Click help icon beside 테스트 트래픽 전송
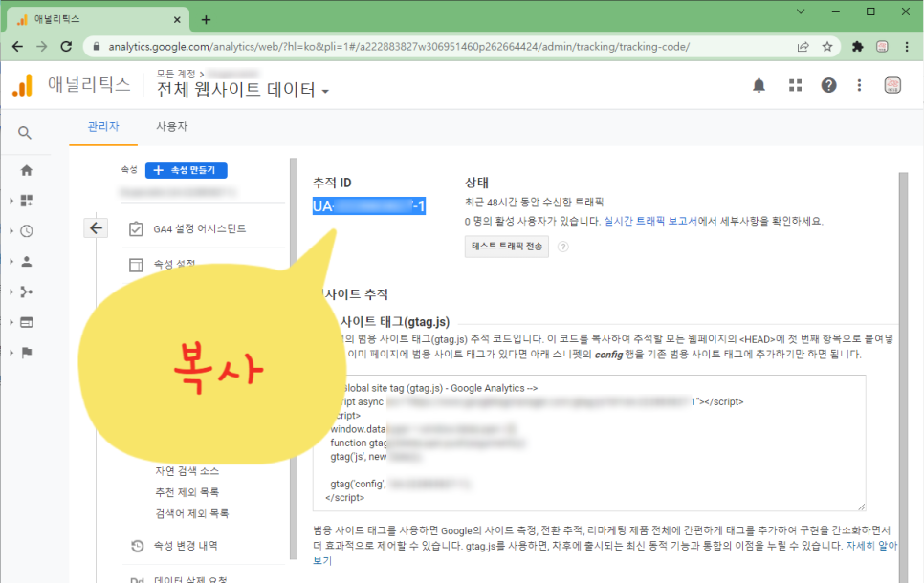This screenshot has height=583, width=924. [562, 247]
